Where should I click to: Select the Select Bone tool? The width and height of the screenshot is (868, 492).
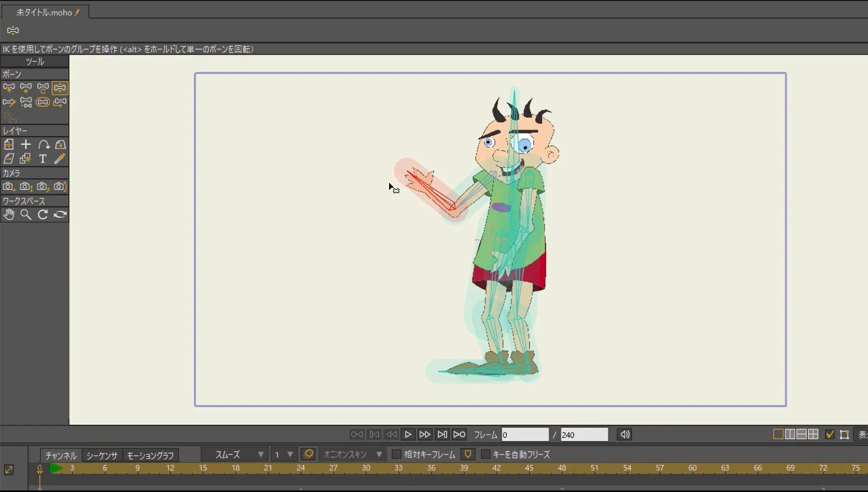[9, 88]
